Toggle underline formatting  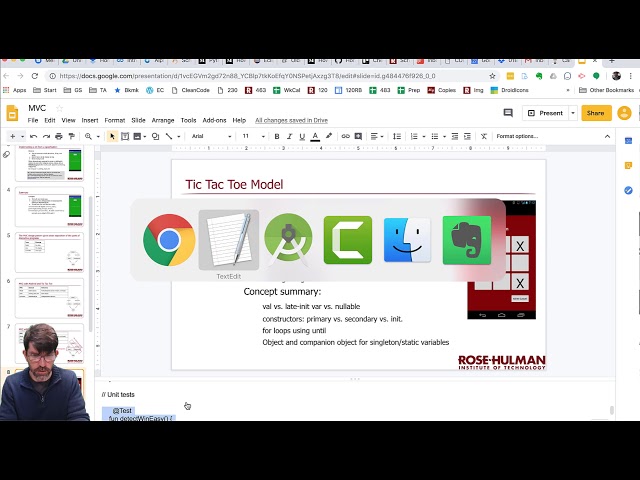point(302,136)
